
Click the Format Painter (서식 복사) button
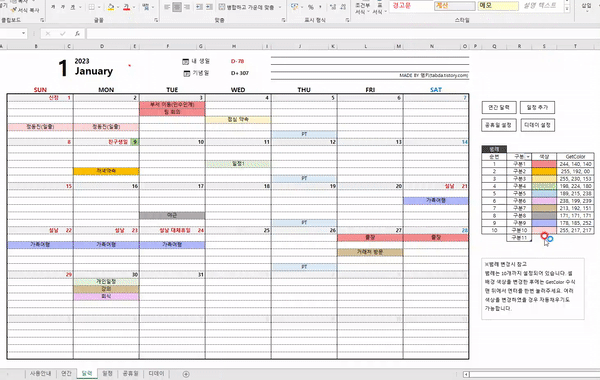click(25, 10)
